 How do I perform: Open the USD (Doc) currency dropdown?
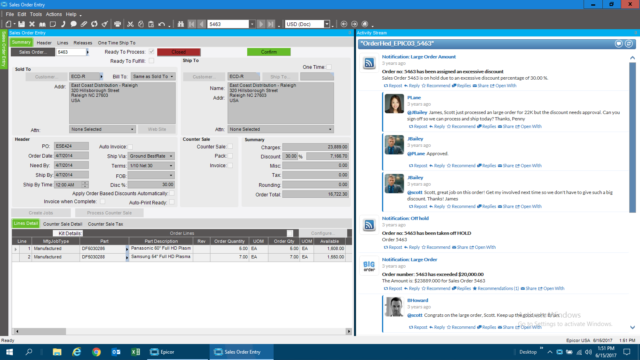[307, 24]
